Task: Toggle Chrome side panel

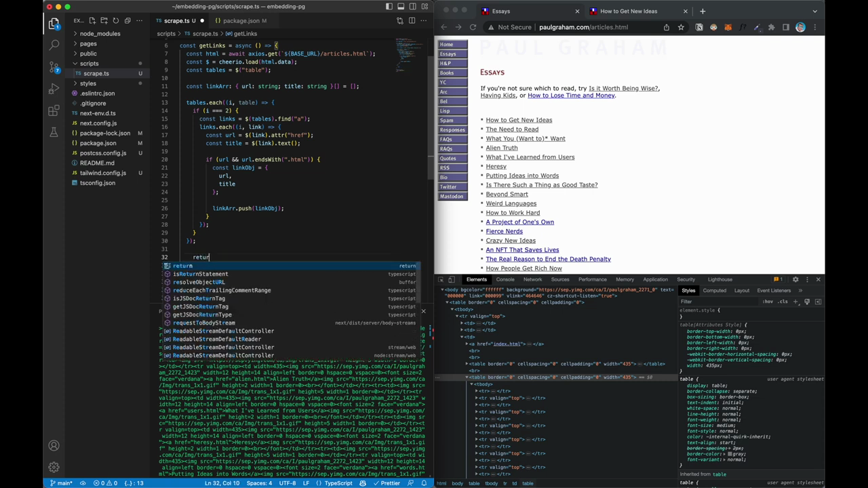Action: point(786,27)
